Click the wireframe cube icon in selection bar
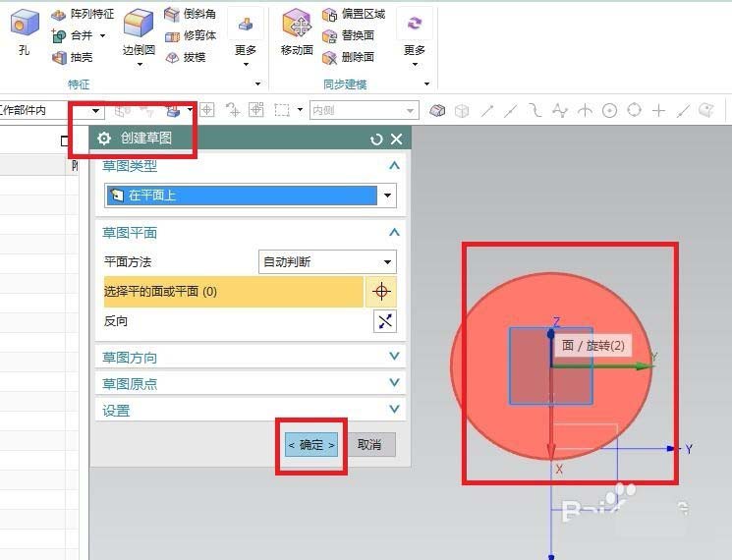 (x=462, y=111)
